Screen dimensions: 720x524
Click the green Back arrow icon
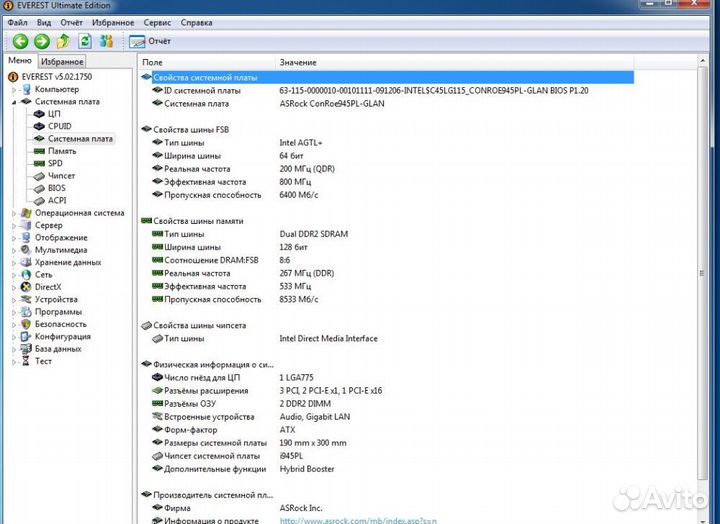[x=20, y=41]
